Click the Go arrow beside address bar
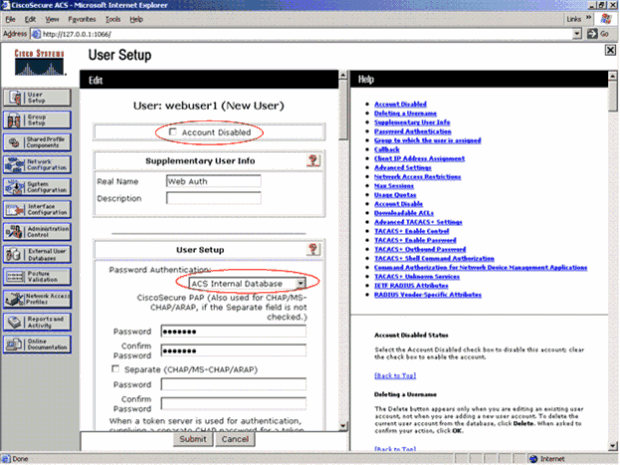620x465 pixels. (592, 34)
